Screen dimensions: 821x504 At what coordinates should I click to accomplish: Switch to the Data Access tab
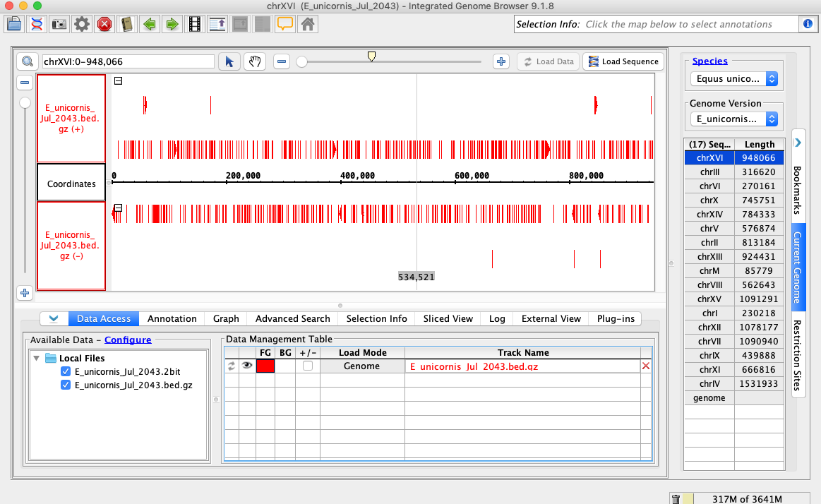point(104,318)
